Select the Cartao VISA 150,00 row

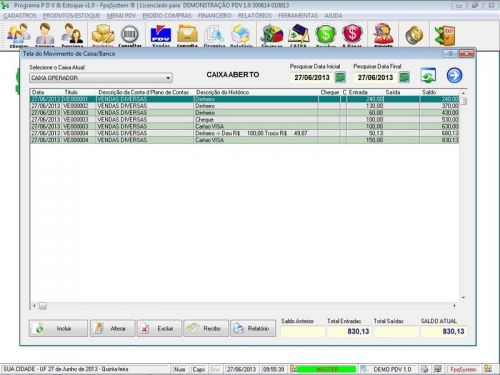[244, 140]
